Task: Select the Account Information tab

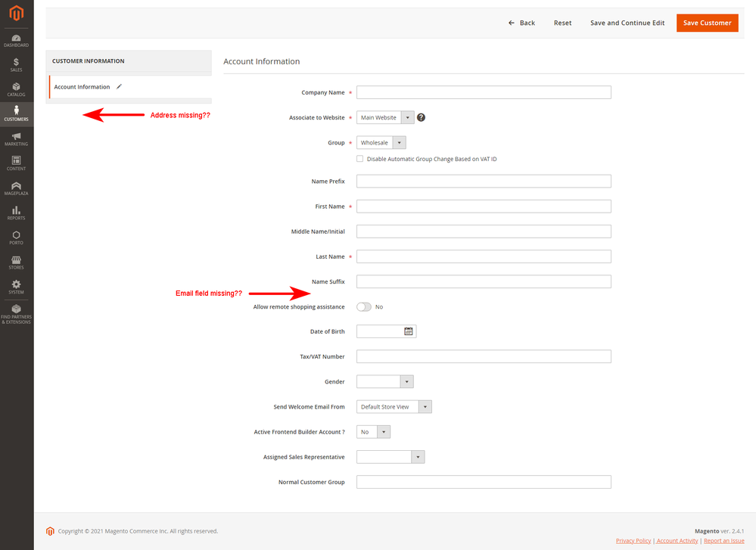Action: coord(82,87)
